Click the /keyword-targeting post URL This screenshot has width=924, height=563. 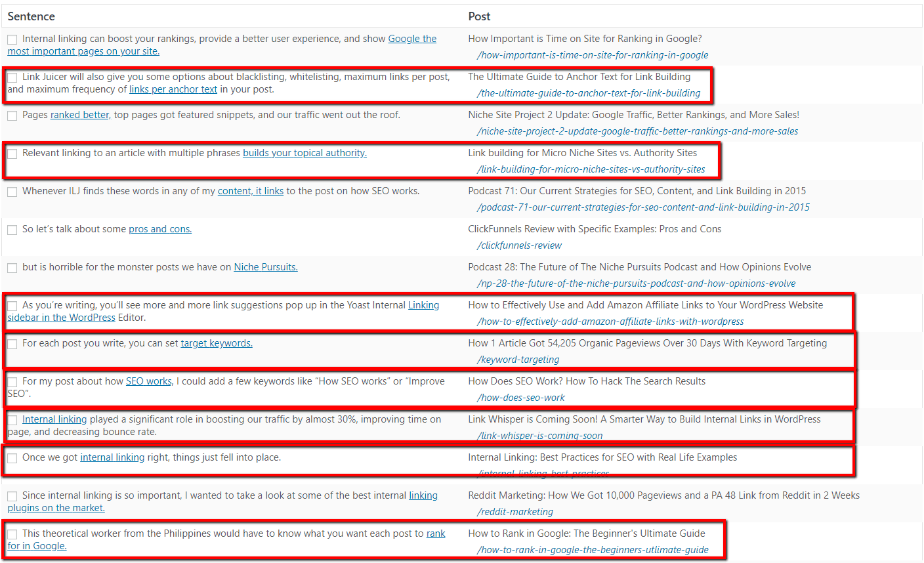[x=518, y=360]
